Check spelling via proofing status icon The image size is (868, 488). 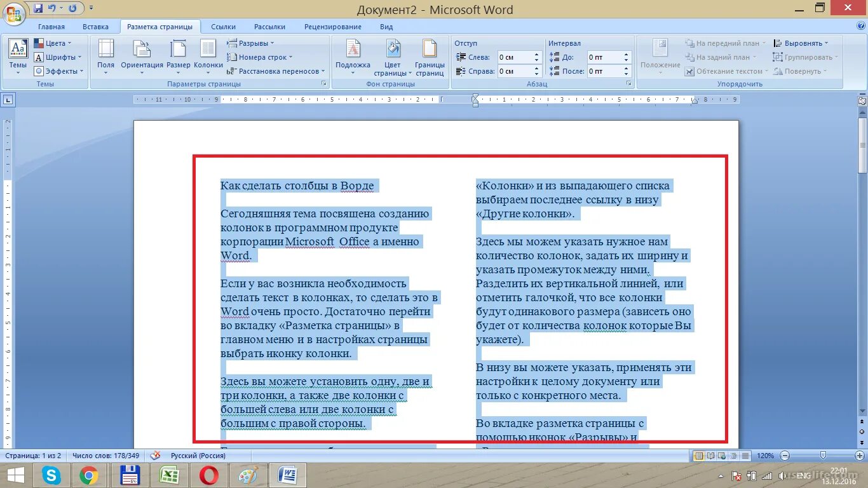[x=155, y=456]
